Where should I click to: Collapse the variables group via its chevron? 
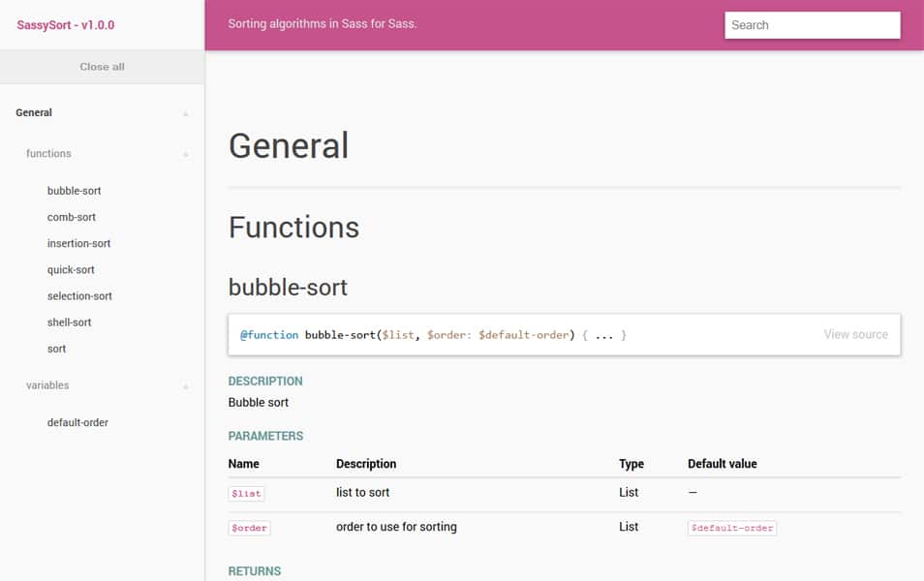(185, 385)
